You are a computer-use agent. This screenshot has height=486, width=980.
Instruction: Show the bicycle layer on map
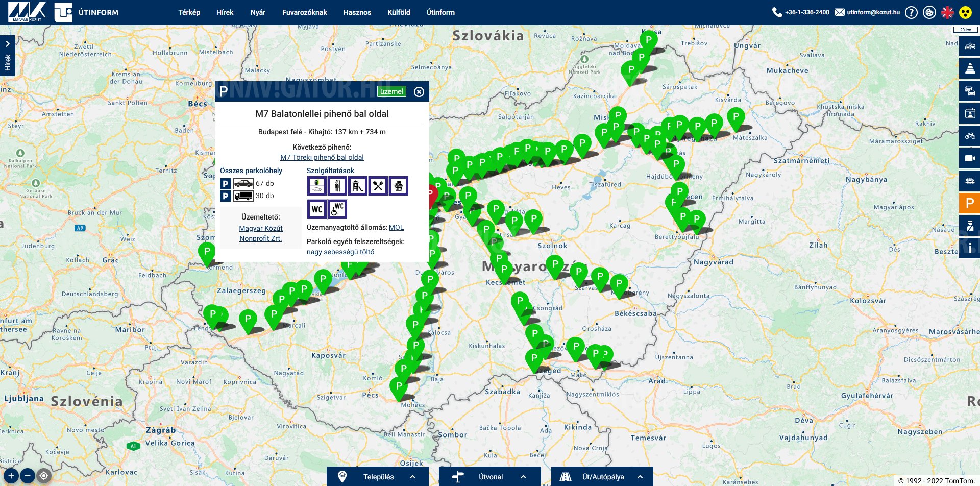[x=970, y=136]
